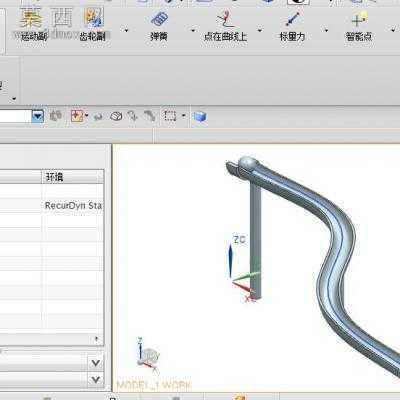This screenshot has width=400, height=400.
Task: Select the vertical support post in viewport
Action: [255, 240]
